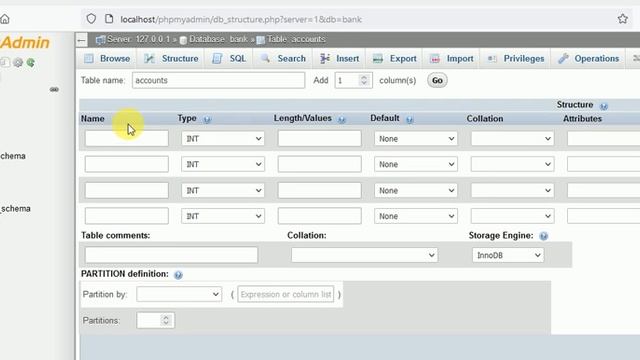The width and height of the screenshot is (640, 360).
Task: Click the first row Attributes dropdown
Action: (603, 139)
